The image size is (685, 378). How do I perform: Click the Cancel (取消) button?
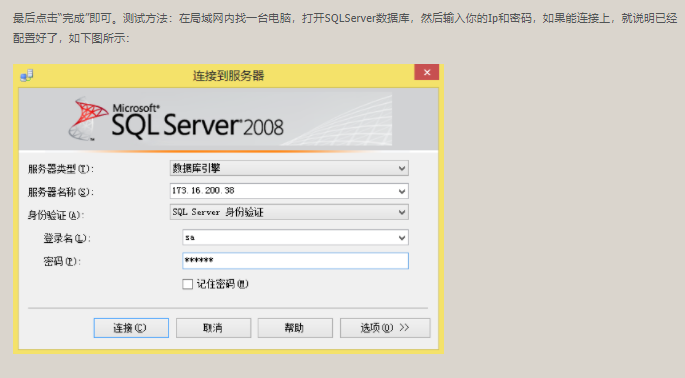tap(213, 328)
